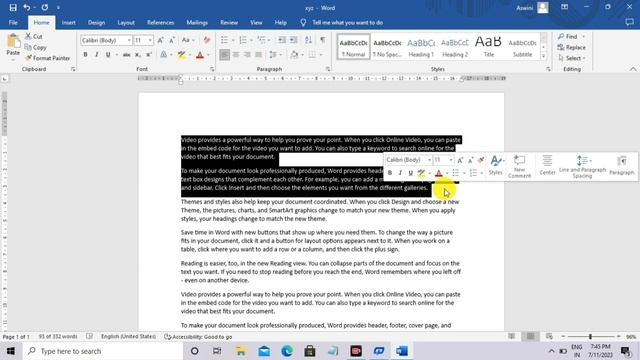This screenshot has width=640, height=360.
Task: Save the document using the Quick Access icon
Action: 13,7
